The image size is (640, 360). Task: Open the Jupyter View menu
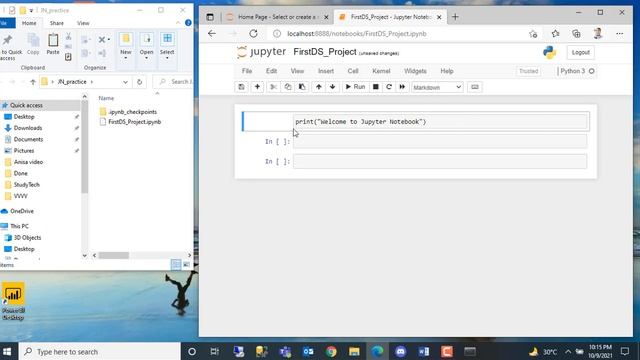(297, 71)
